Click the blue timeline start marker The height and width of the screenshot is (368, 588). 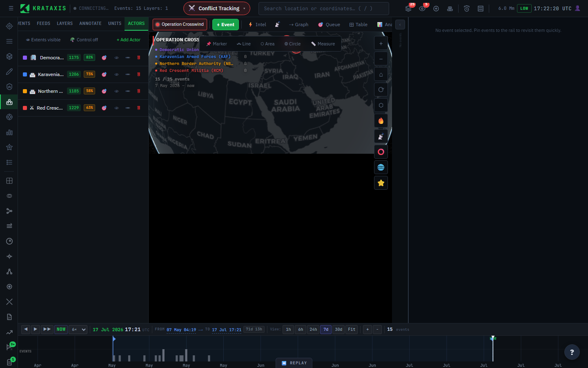(x=114, y=339)
